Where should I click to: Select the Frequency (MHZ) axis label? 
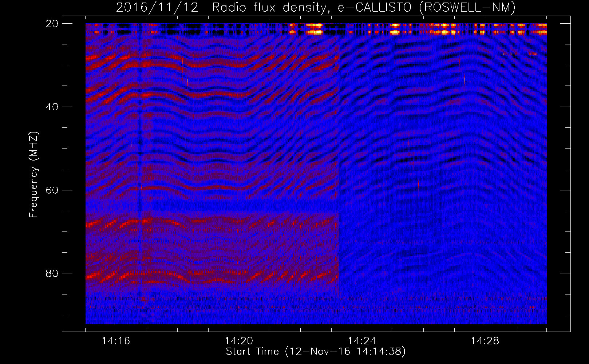tap(33, 175)
